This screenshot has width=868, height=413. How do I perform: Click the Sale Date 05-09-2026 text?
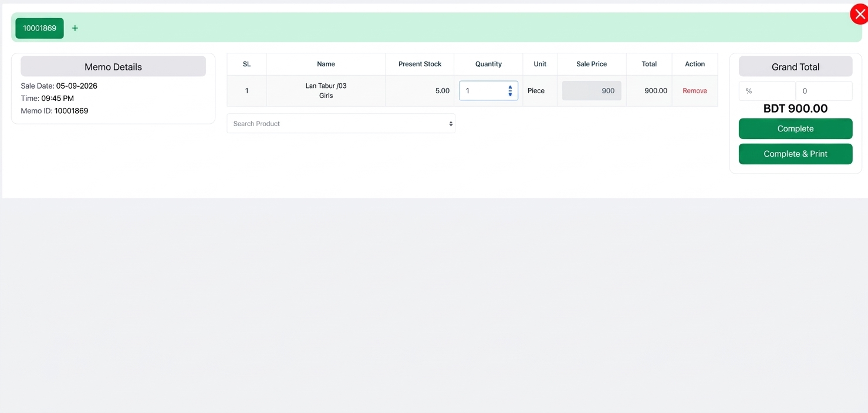pyautogui.click(x=59, y=86)
